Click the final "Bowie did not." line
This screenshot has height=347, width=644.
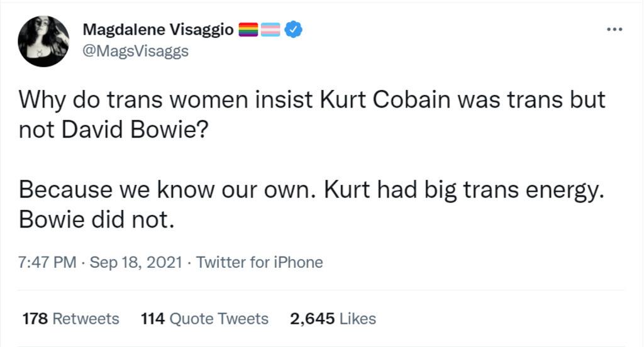(x=95, y=219)
